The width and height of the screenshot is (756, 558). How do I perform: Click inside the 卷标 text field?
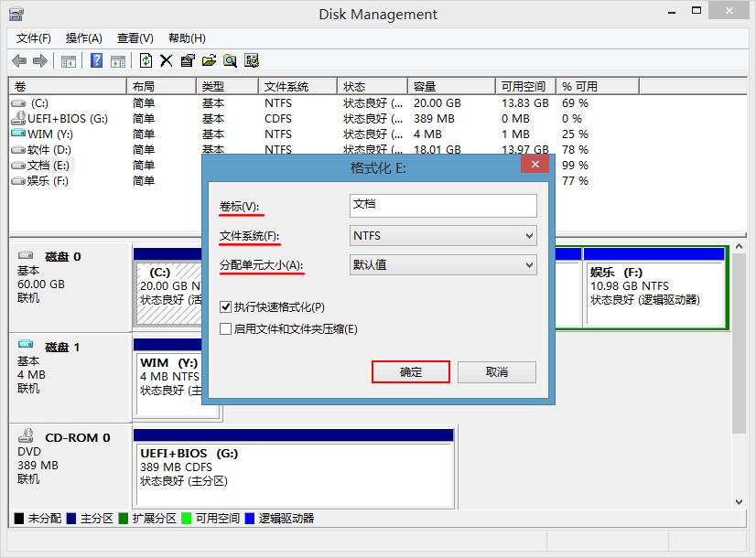[x=442, y=205]
